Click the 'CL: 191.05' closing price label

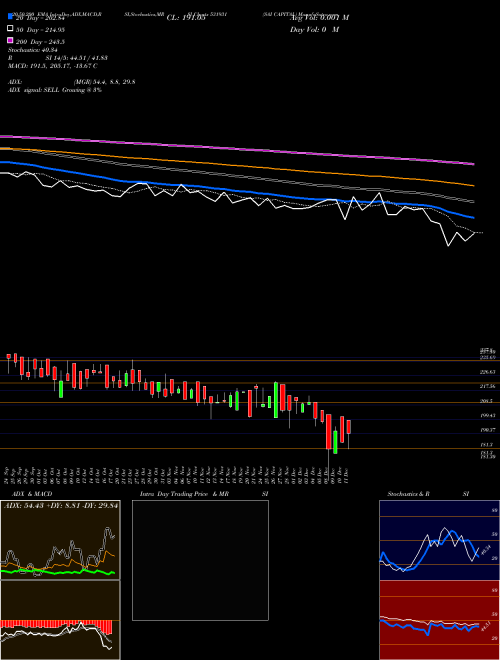[x=186, y=18]
